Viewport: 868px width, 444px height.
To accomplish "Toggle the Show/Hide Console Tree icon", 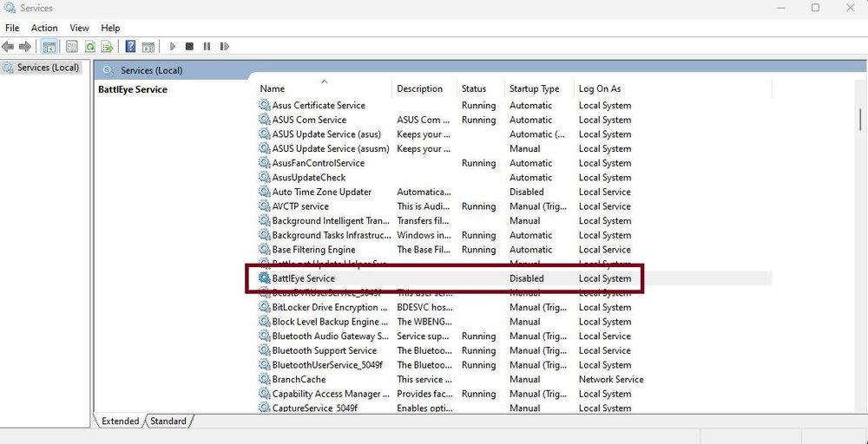I will coord(49,47).
